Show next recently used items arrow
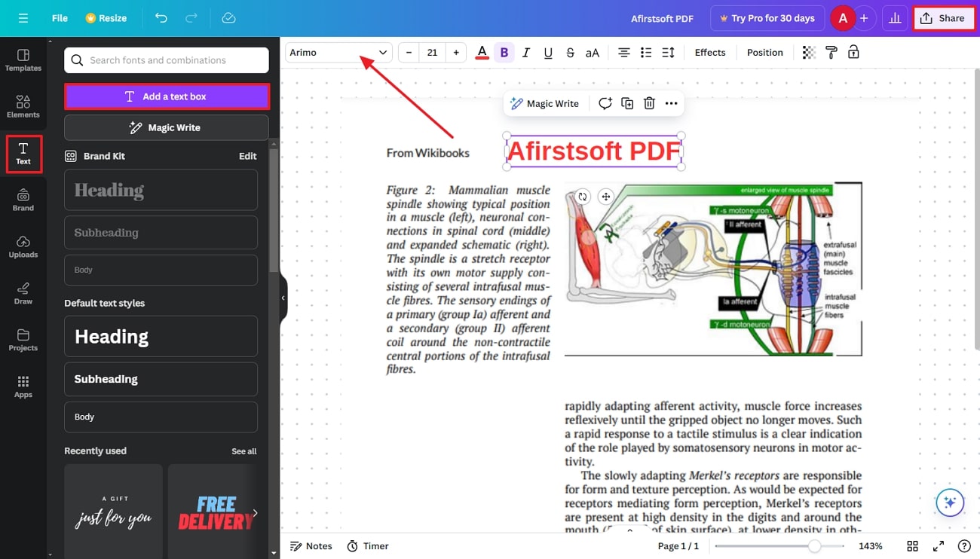 [x=255, y=513]
